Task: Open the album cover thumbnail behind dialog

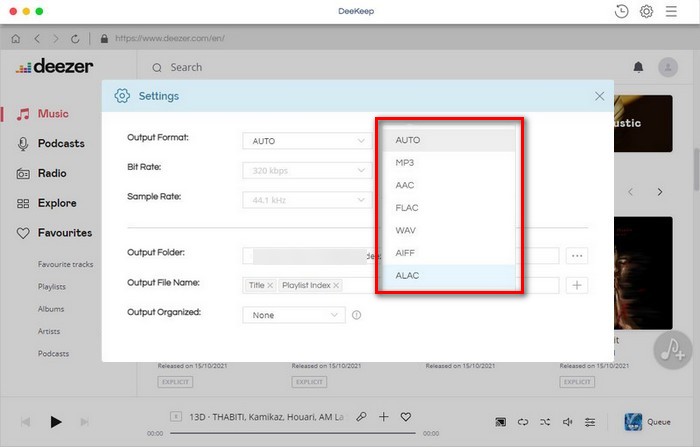Action: click(x=643, y=273)
